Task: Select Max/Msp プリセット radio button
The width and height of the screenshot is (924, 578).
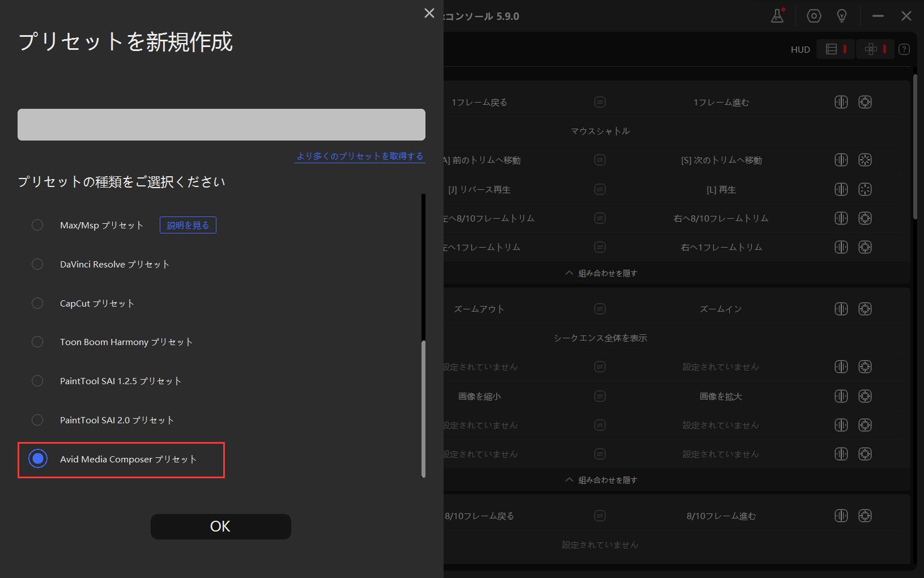Action: 37,225
